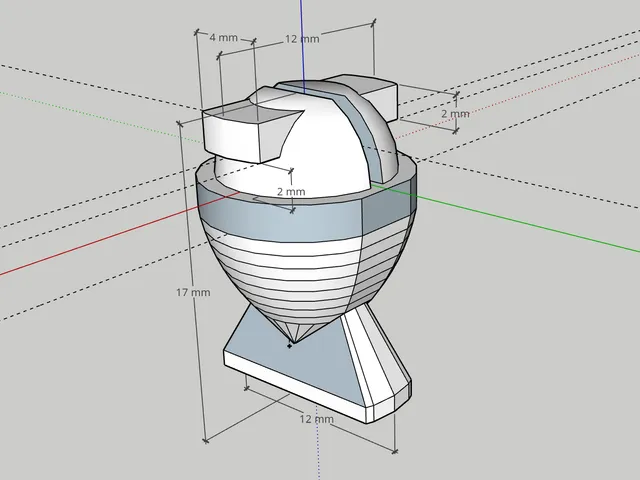Pick the bottom 12 mm base dimension label
Viewport: 640px width, 480px height.
click(x=316, y=419)
